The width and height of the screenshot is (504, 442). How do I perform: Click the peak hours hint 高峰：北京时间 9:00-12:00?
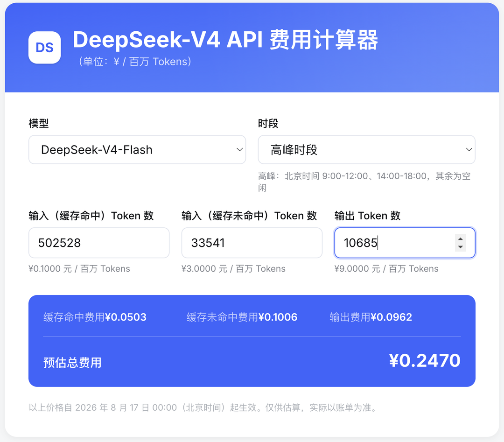pos(364,182)
